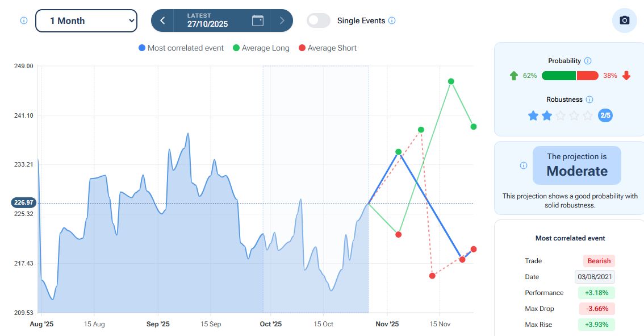Click the camera screenshot icon

(624, 20)
